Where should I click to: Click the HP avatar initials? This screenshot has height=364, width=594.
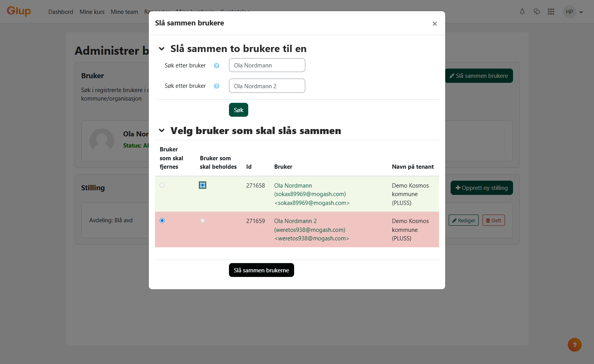pyautogui.click(x=569, y=12)
